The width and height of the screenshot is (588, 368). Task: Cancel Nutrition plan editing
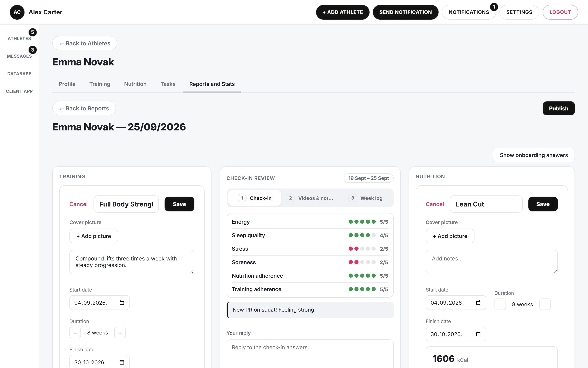tap(435, 204)
